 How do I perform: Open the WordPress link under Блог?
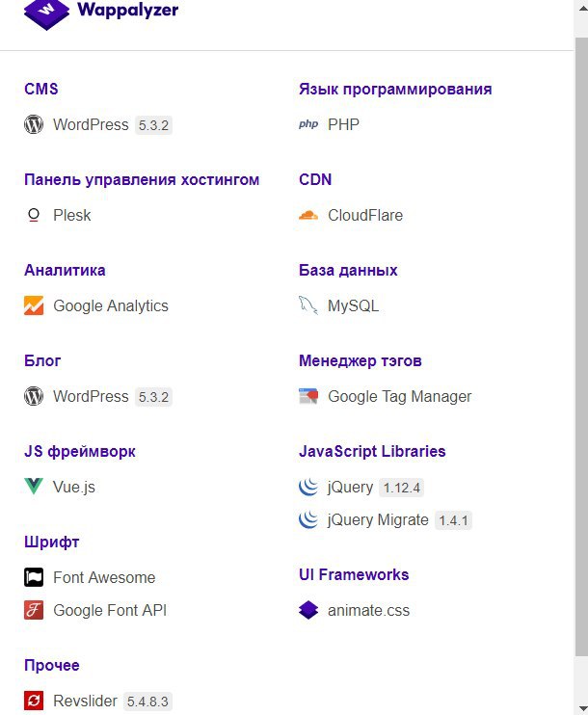pyautogui.click(x=91, y=396)
